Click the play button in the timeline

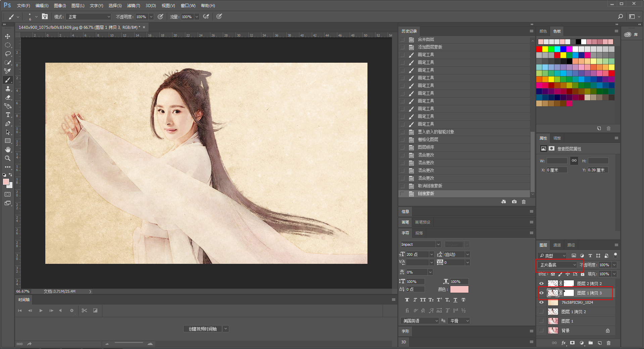click(41, 311)
